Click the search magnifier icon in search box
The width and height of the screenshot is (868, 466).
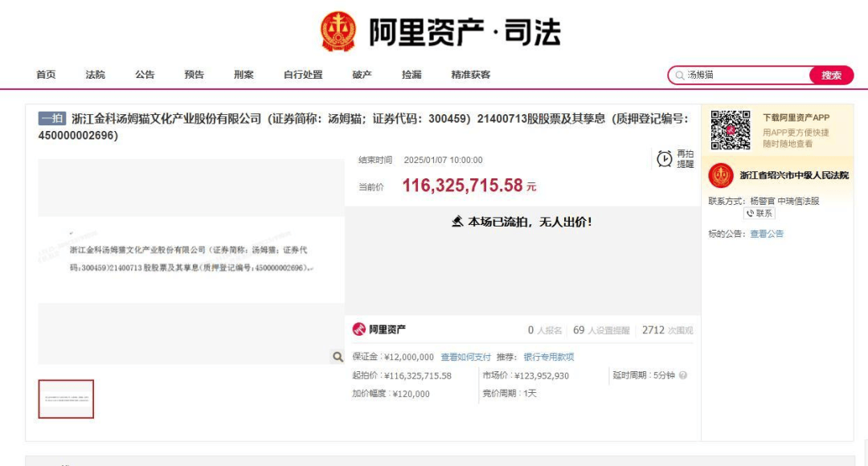pos(680,76)
